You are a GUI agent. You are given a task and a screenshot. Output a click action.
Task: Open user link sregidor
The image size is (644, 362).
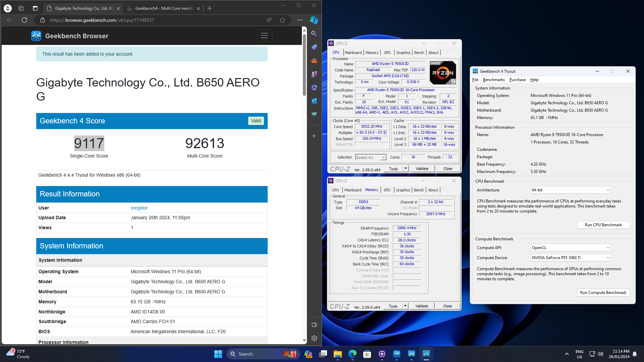139,208
